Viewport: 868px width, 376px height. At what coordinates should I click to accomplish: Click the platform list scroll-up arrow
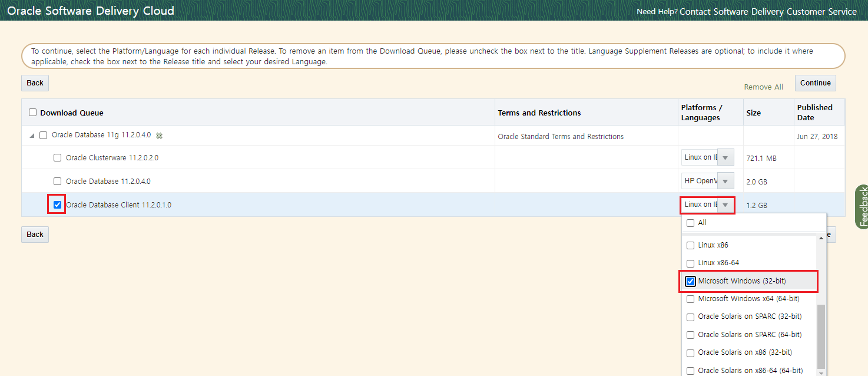(x=821, y=239)
